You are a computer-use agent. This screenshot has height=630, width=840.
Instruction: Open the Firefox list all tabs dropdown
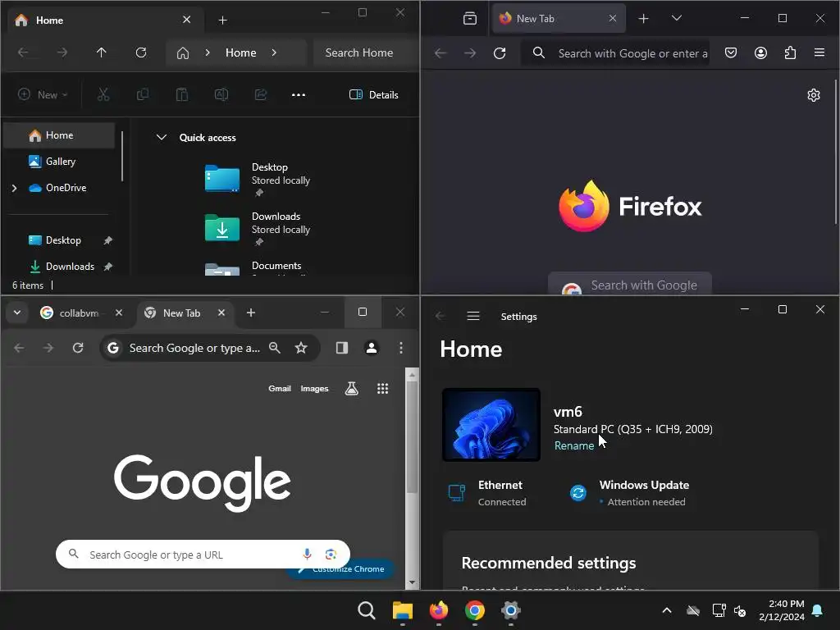677,18
